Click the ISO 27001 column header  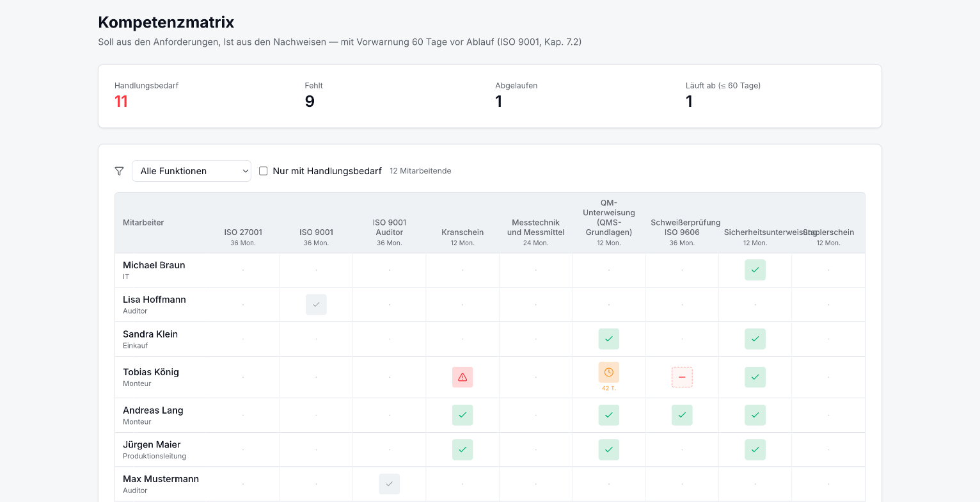click(x=243, y=232)
